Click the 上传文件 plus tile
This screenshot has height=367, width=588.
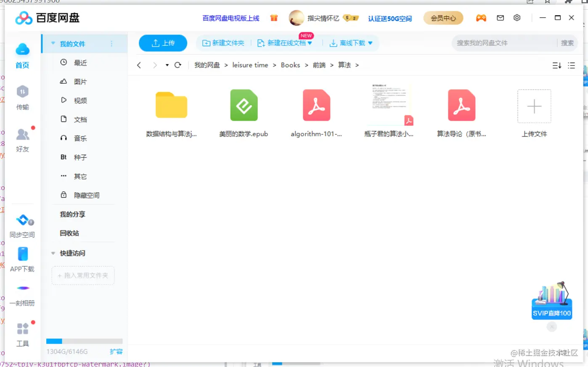pyautogui.click(x=534, y=106)
